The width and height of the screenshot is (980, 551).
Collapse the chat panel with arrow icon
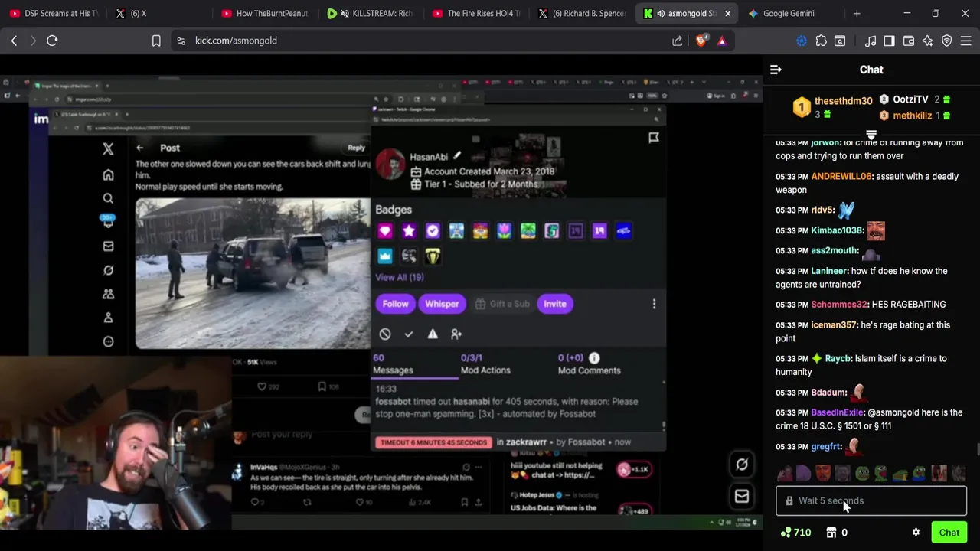(x=776, y=70)
